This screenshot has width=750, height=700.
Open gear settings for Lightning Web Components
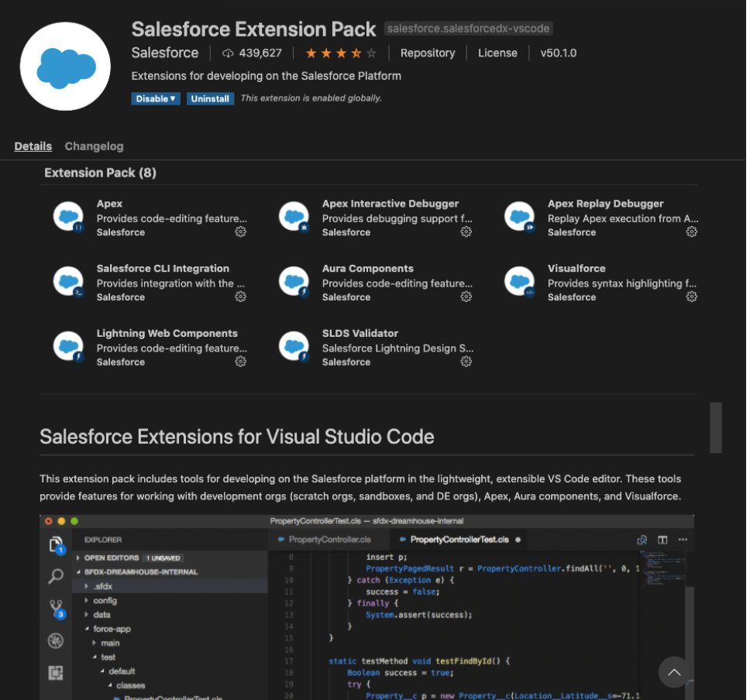241,362
